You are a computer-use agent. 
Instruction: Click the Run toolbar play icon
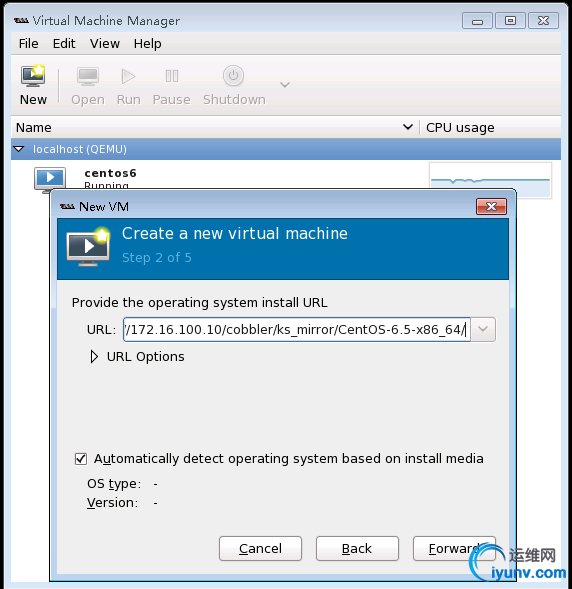pyautogui.click(x=128, y=76)
